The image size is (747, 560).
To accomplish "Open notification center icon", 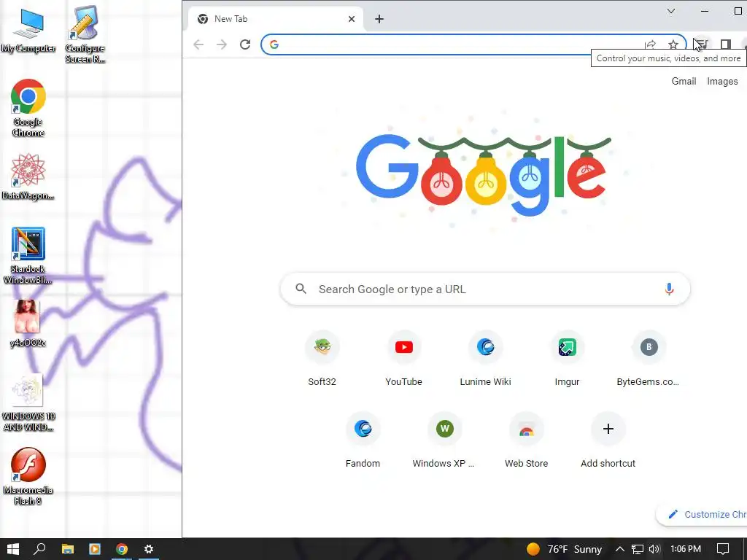I will [x=723, y=549].
